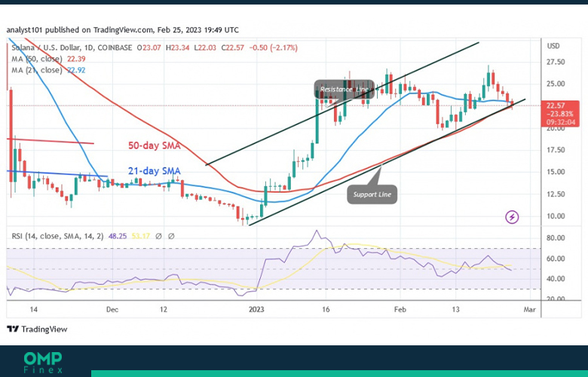
Task: Click the 'USD' currency label on price axis
Action: point(553,46)
